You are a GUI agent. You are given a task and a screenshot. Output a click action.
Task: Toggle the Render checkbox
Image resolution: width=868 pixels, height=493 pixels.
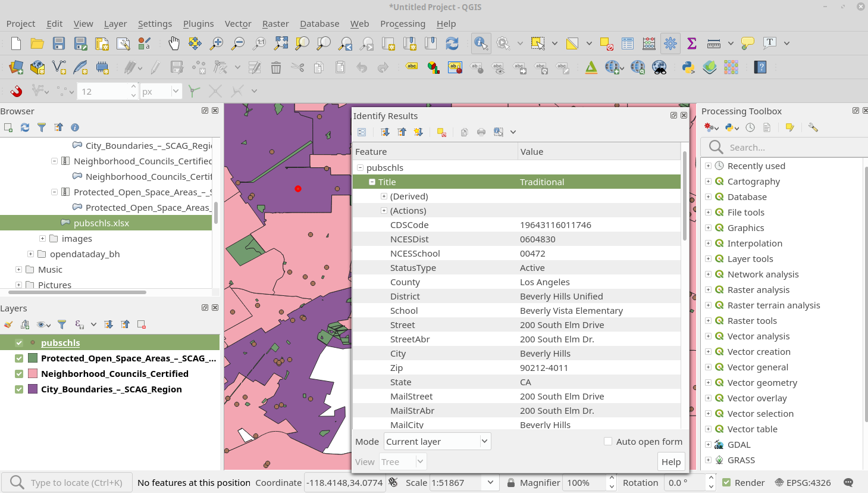726,482
